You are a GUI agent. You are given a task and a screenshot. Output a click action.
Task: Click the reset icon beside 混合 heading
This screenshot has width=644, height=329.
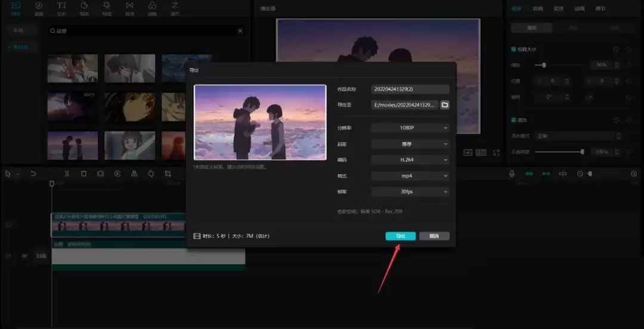[616, 120]
